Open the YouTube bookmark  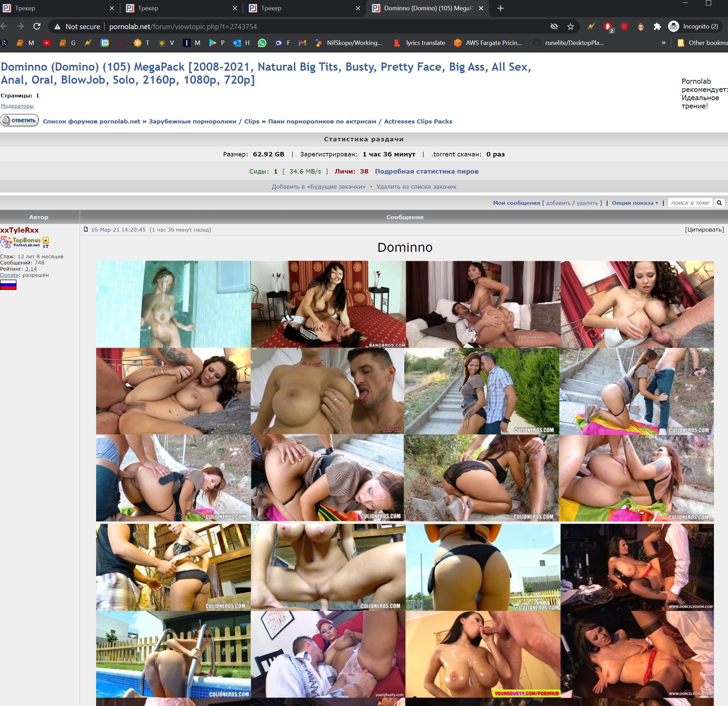click(46, 43)
